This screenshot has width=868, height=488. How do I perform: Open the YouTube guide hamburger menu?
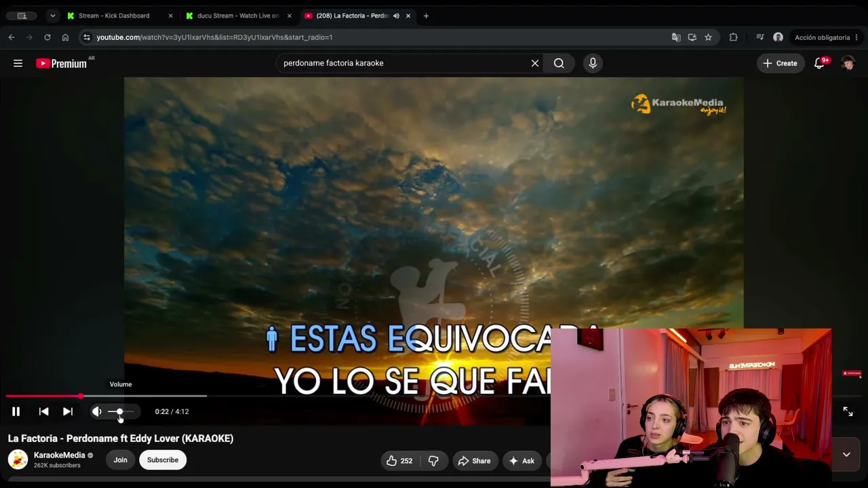18,63
